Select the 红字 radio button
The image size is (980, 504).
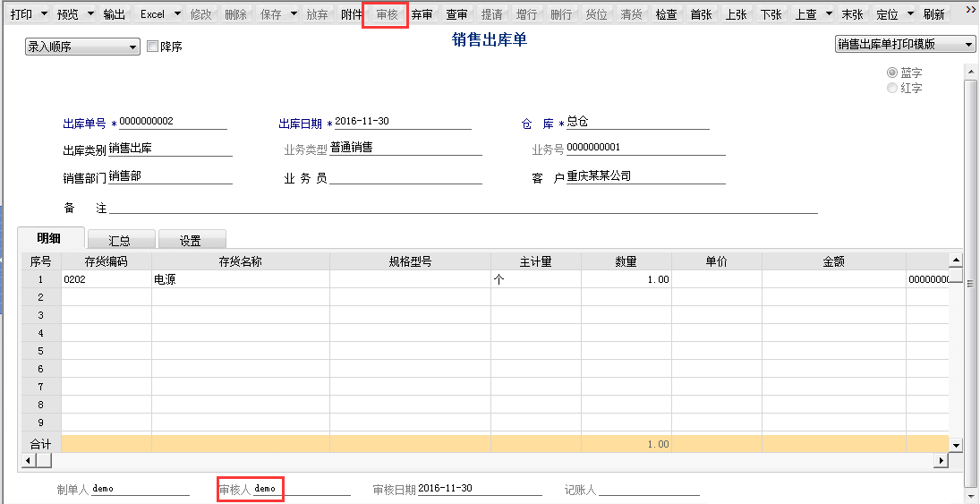coord(891,88)
